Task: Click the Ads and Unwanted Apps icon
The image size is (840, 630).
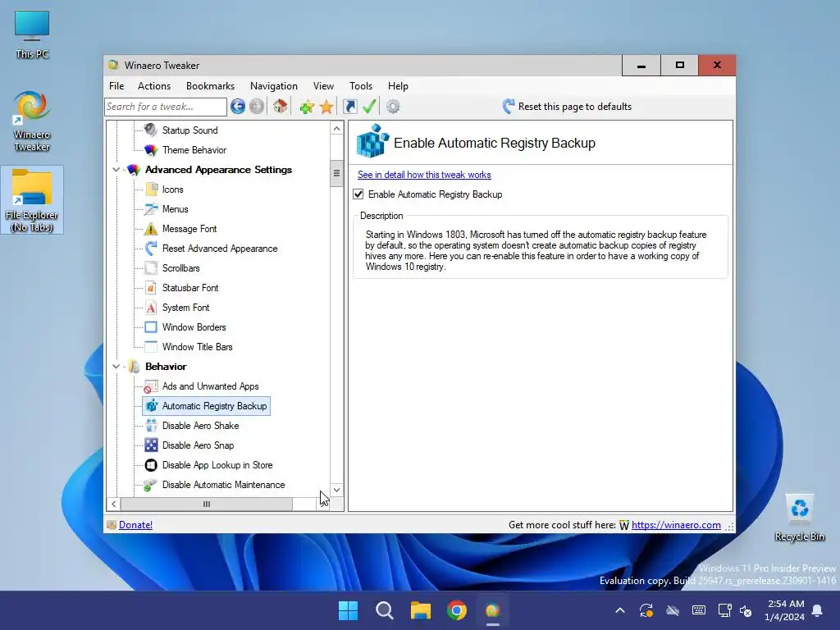Action: pyautogui.click(x=151, y=386)
